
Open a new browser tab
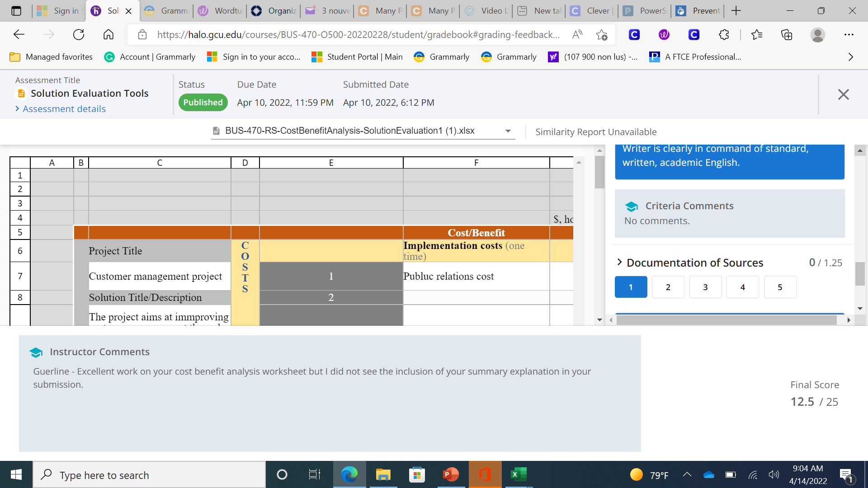[736, 10]
